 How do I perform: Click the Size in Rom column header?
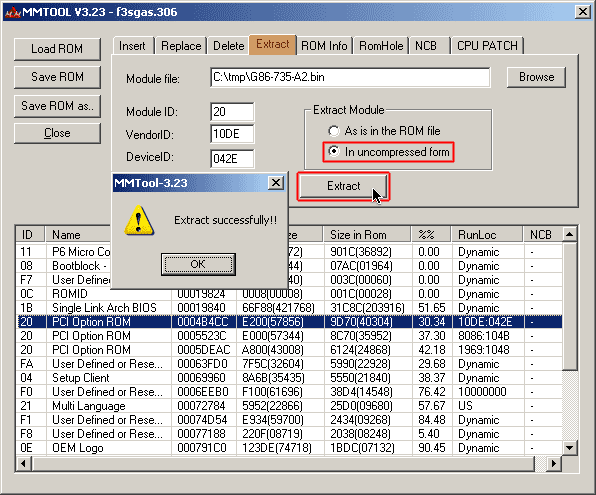pyautogui.click(x=367, y=235)
